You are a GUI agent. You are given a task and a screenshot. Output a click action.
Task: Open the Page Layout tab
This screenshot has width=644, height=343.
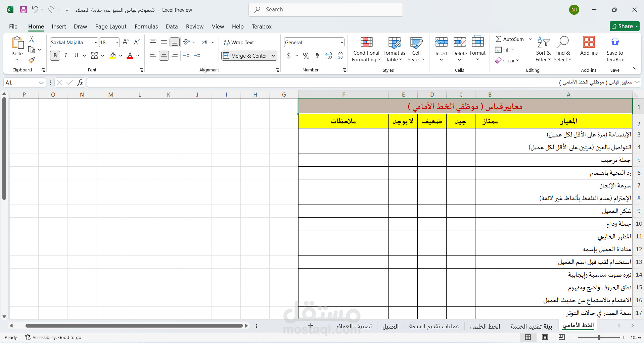pyautogui.click(x=111, y=26)
